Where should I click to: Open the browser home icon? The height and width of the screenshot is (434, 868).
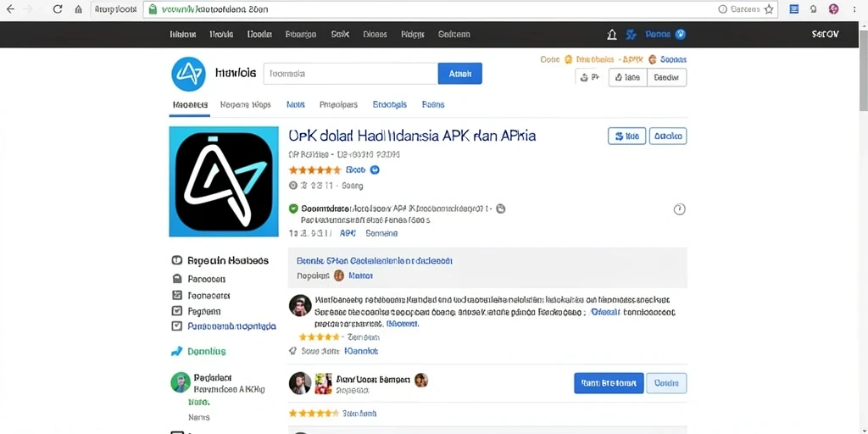point(79,9)
